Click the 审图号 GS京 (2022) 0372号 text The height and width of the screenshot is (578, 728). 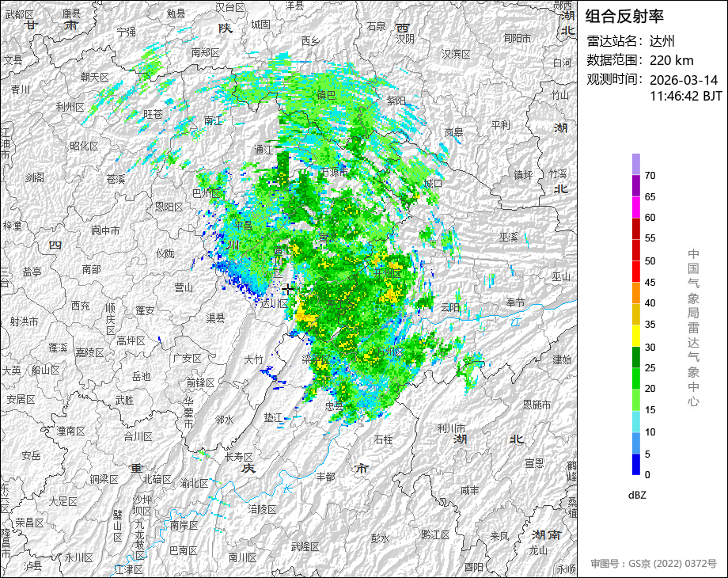coord(654,564)
